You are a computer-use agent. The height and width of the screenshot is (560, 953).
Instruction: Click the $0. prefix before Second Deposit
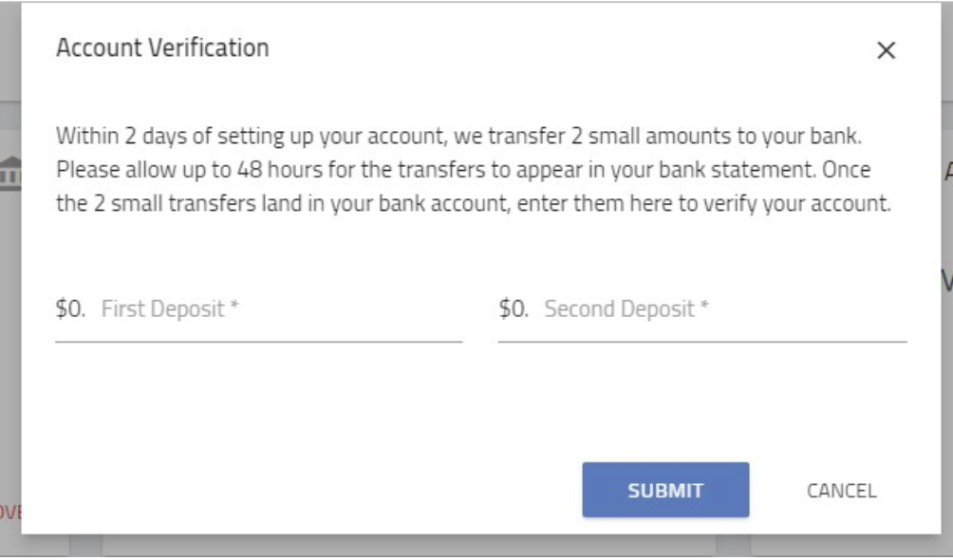click(514, 308)
